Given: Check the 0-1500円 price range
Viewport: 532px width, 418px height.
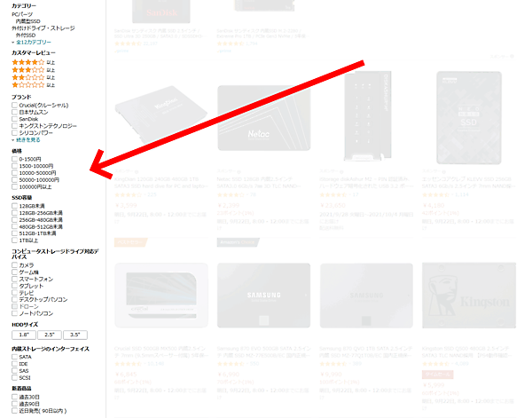Looking at the screenshot, I should tap(14, 159).
